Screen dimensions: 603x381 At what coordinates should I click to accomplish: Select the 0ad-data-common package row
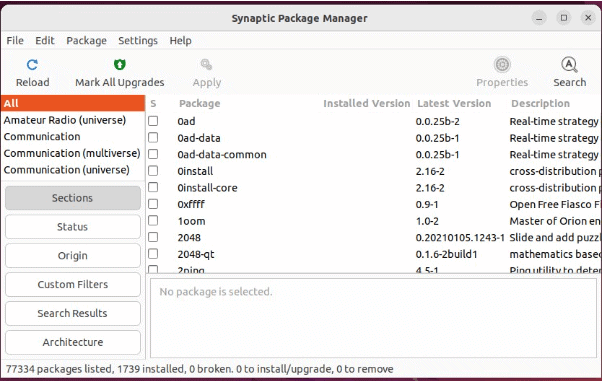click(x=374, y=155)
